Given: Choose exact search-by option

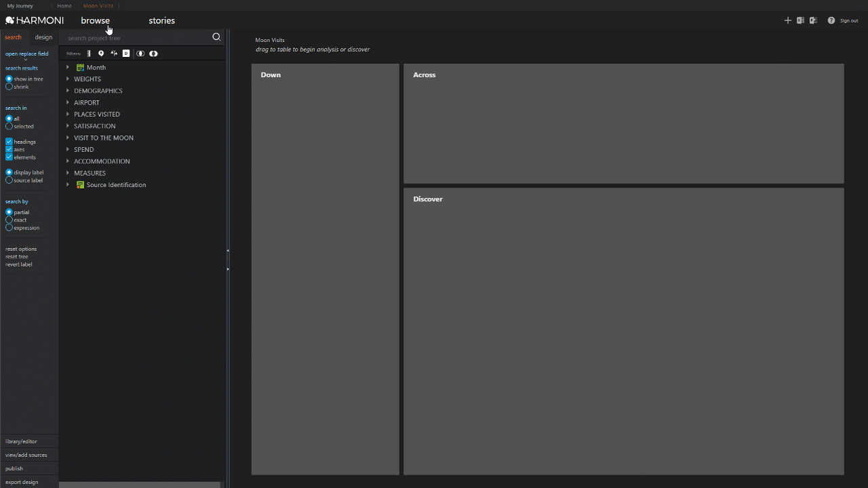Looking at the screenshot, I should 9,220.
